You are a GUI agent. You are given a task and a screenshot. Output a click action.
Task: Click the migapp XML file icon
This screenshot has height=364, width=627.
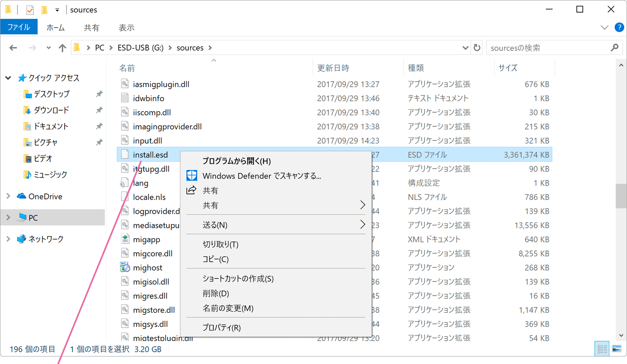coord(125,239)
